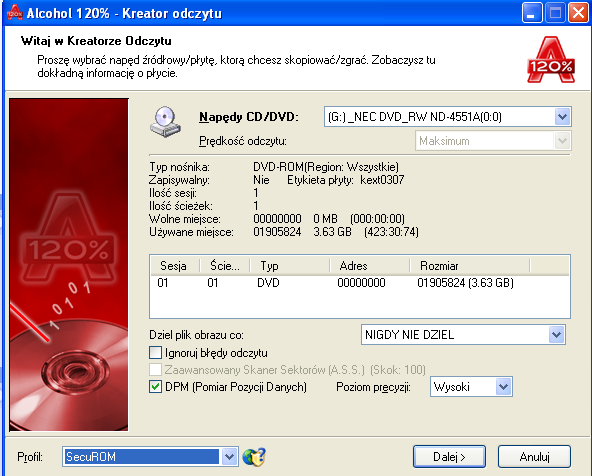
Task: Enable Ignoruj błędy odczytu checkbox
Action: 156,353
